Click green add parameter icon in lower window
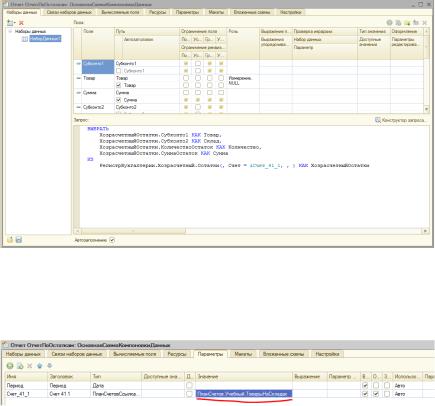 pos(10,366)
